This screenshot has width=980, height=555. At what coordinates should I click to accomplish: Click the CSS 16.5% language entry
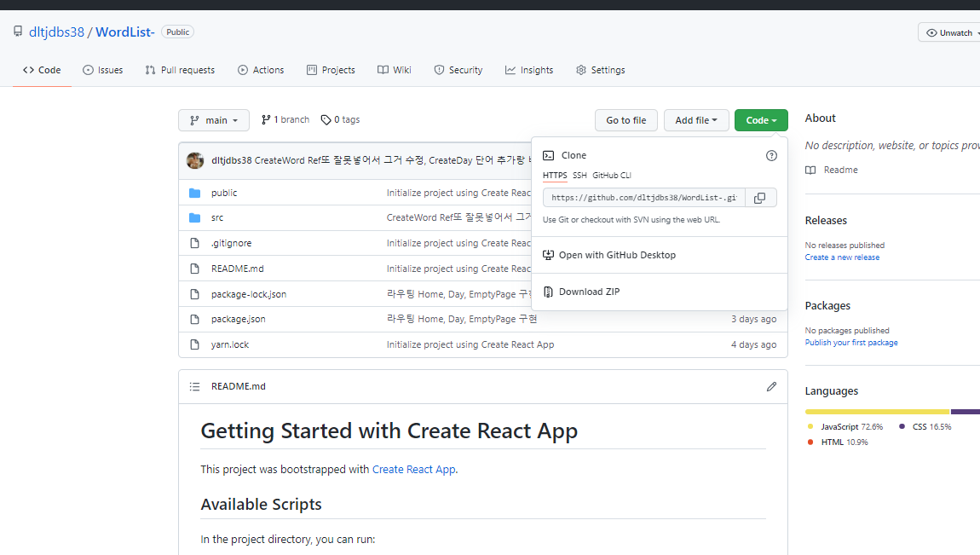coord(925,427)
